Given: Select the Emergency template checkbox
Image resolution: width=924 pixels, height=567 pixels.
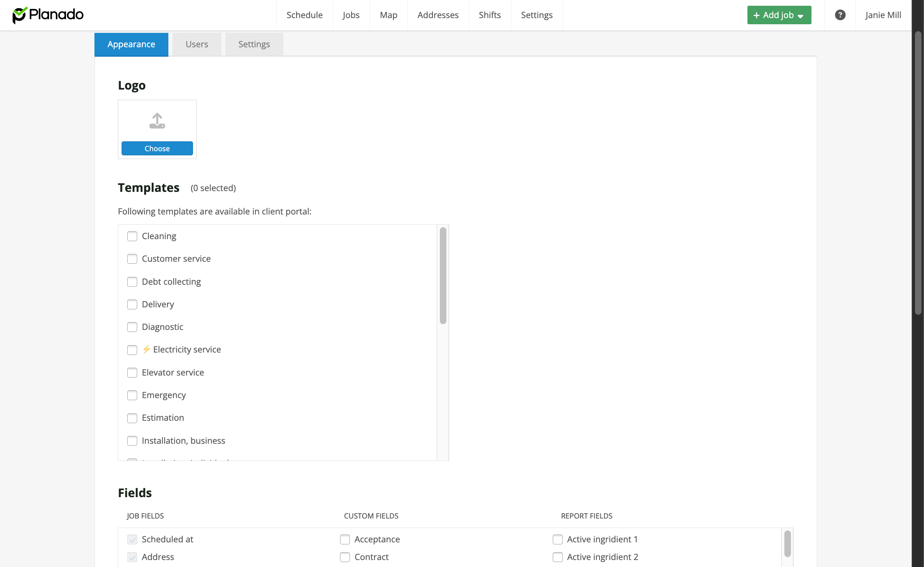Looking at the screenshot, I should (132, 395).
